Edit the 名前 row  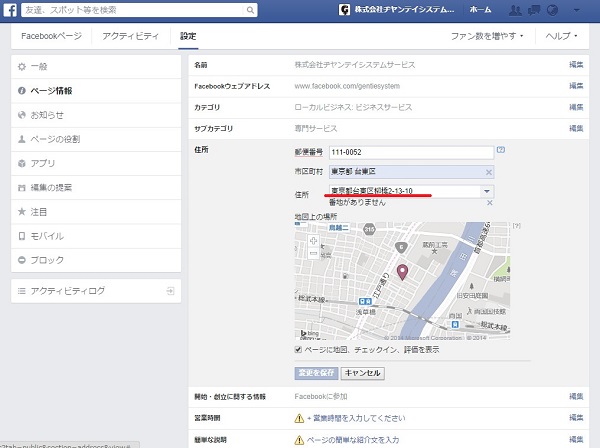point(576,65)
